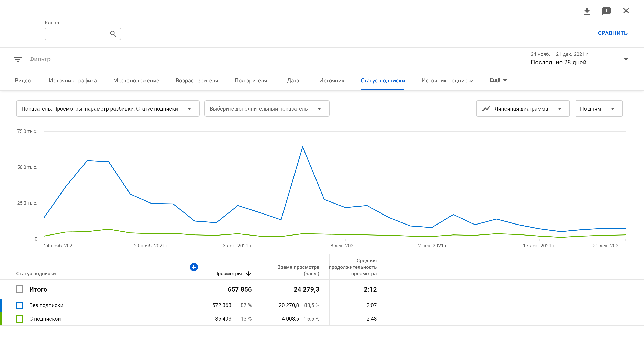Click the Без подписки row label
Viewport: 644px width, 344px height.
pos(46,305)
